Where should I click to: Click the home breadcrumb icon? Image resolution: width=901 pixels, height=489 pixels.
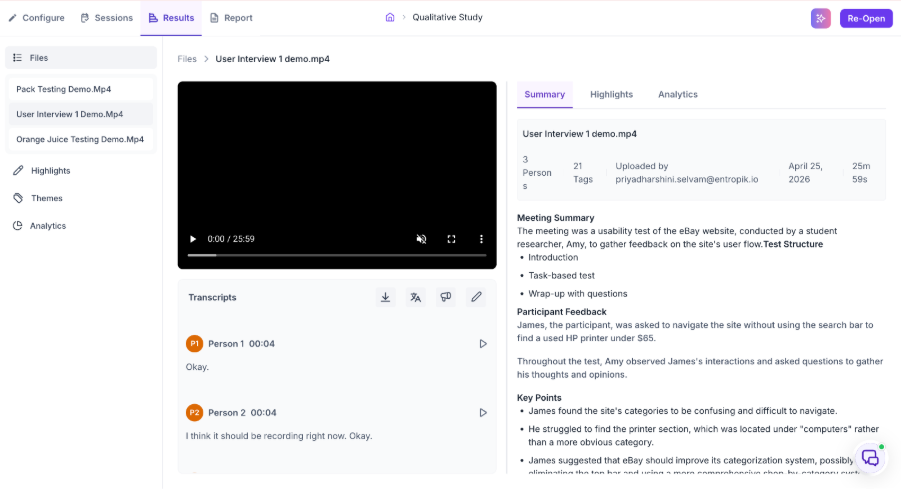[390, 17]
